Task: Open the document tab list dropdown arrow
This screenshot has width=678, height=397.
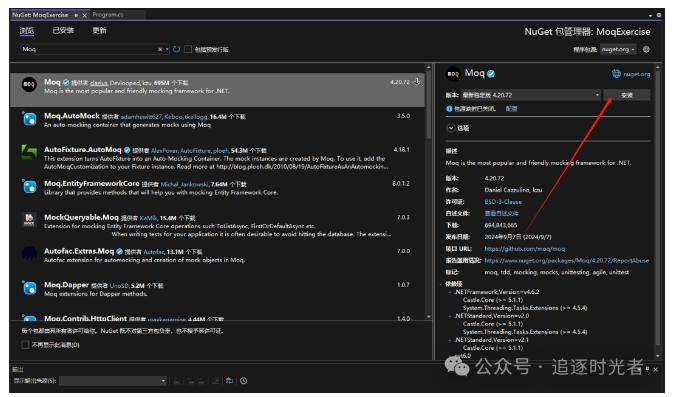Action: tap(650, 15)
